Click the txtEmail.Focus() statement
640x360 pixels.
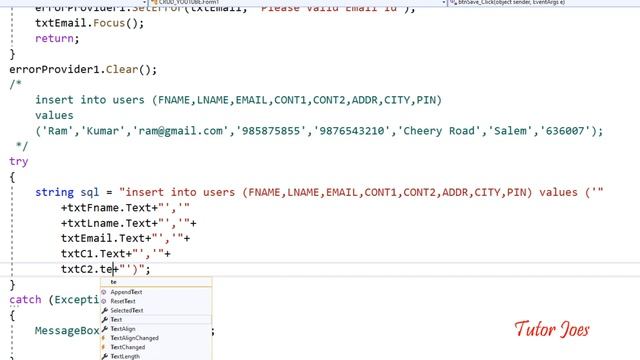[x=89, y=23]
